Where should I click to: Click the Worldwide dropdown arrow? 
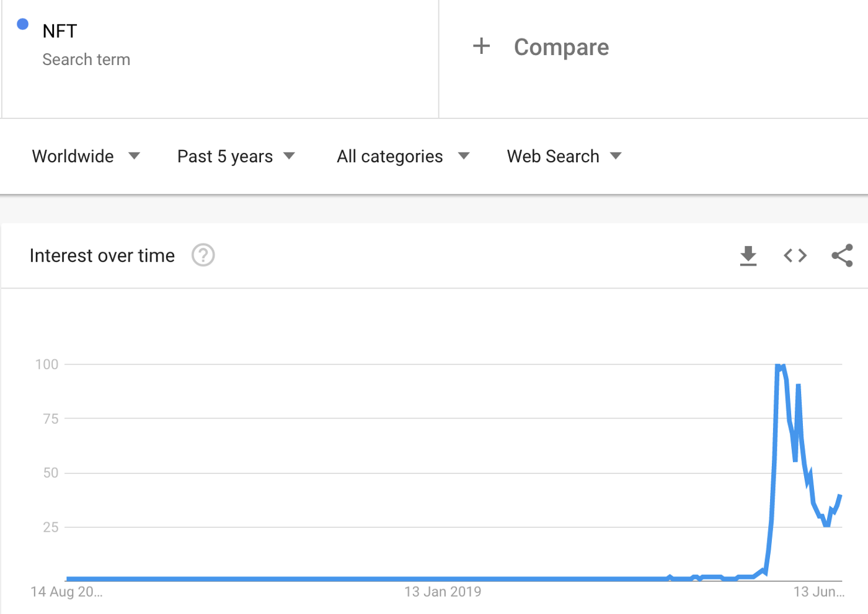pos(134,156)
